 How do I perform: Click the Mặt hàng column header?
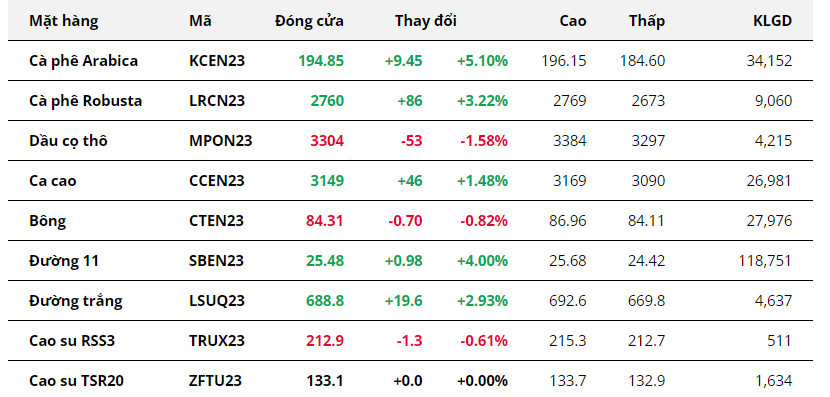(x=63, y=21)
